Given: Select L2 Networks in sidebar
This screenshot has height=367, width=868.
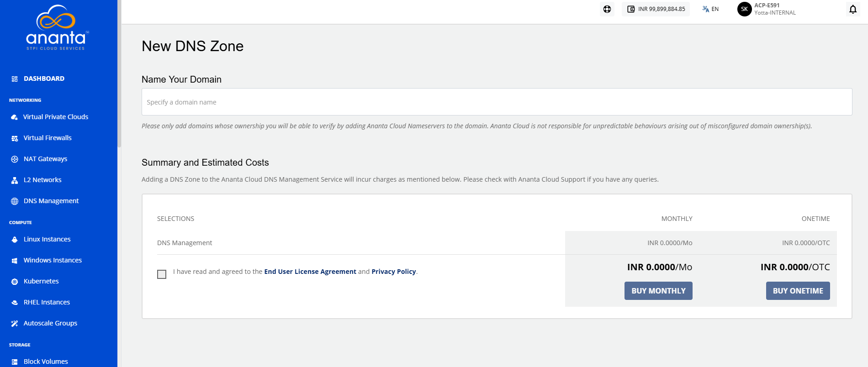Looking at the screenshot, I should (42, 180).
